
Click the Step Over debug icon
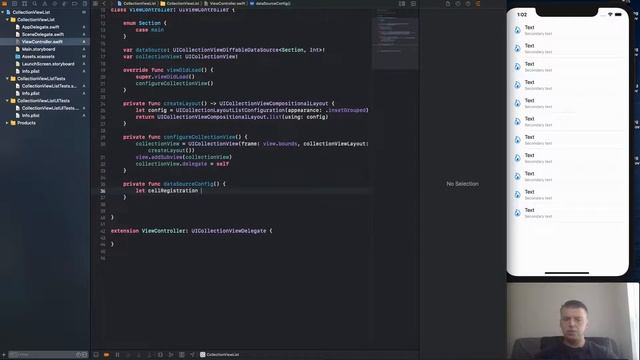pos(128,355)
